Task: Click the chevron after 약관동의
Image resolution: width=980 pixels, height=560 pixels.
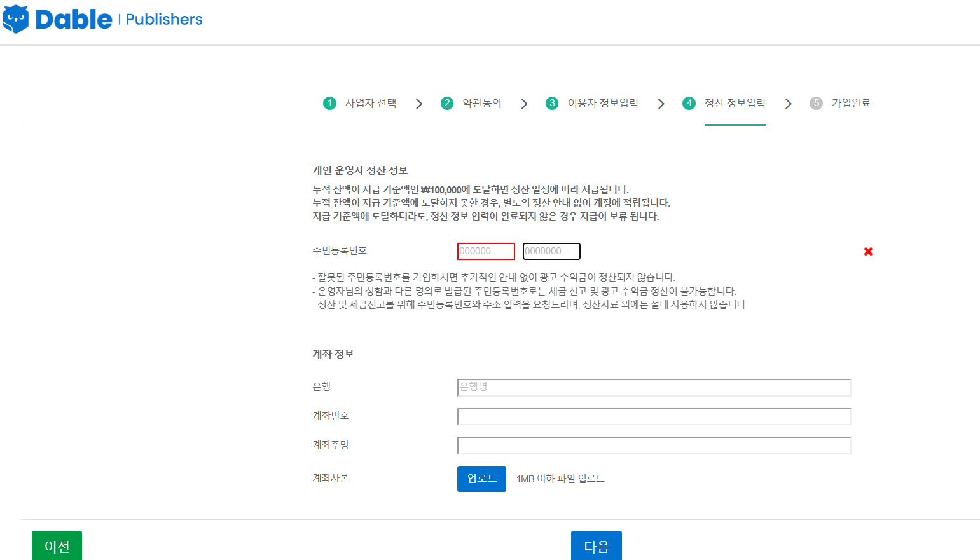Action: [x=524, y=104]
